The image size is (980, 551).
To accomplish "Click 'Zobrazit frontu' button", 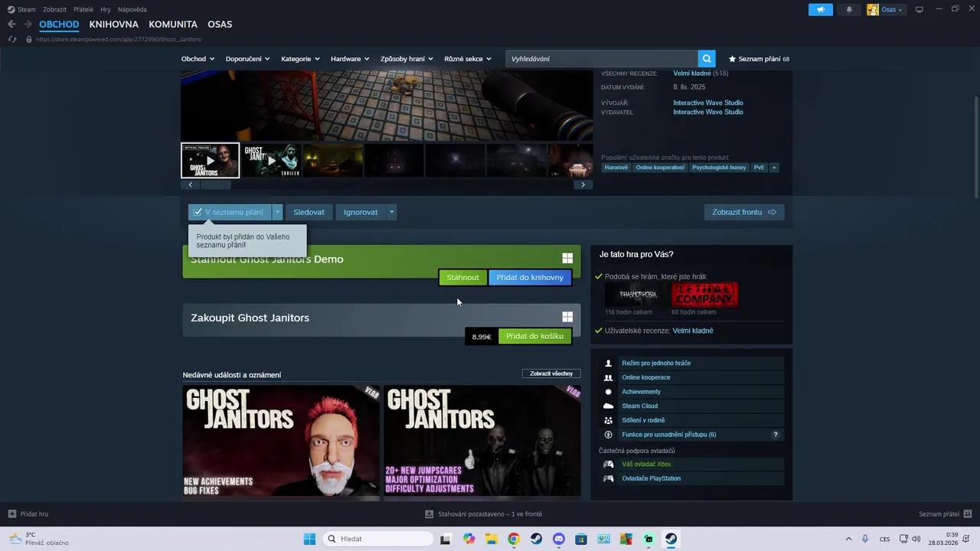I will pos(744,212).
